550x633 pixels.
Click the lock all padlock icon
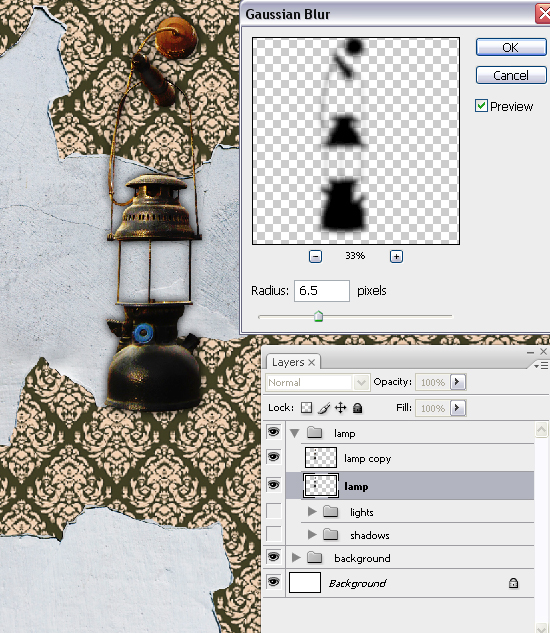tap(357, 408)
